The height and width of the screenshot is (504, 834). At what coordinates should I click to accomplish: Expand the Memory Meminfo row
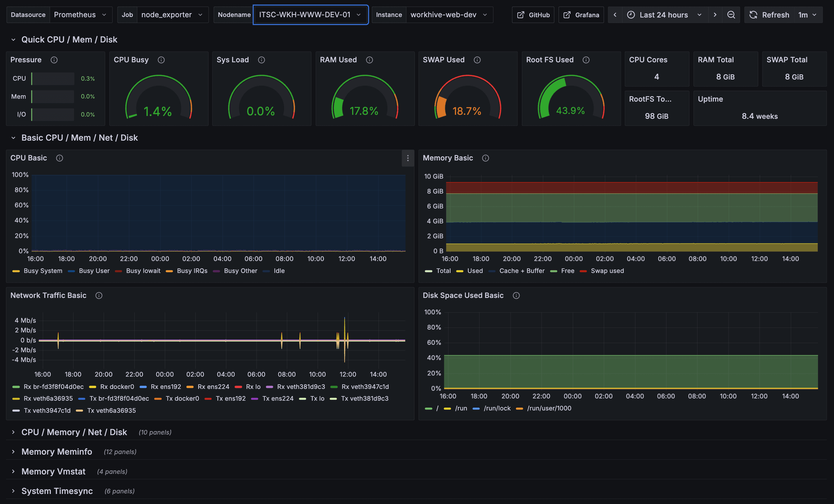coord(57,451)
